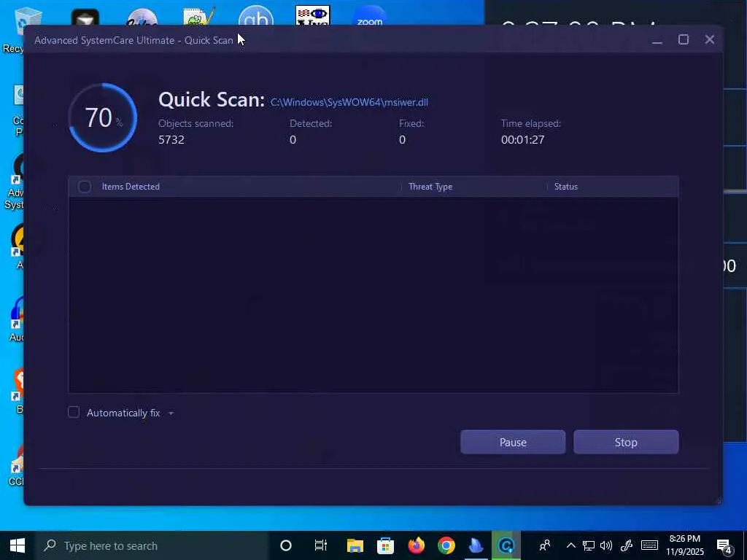The width and height of the screenshot is (747, 560).
Task: Click the Advanced SystemCare taskbar icon
Action: (506, 545)
